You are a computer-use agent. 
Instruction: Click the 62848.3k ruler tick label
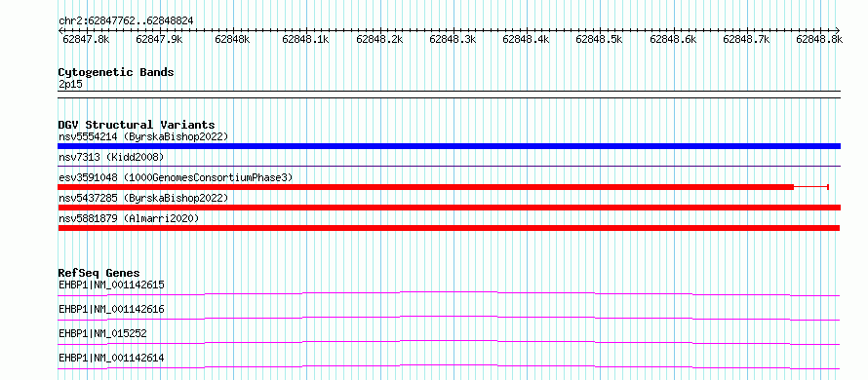click(x=453, y=39)
